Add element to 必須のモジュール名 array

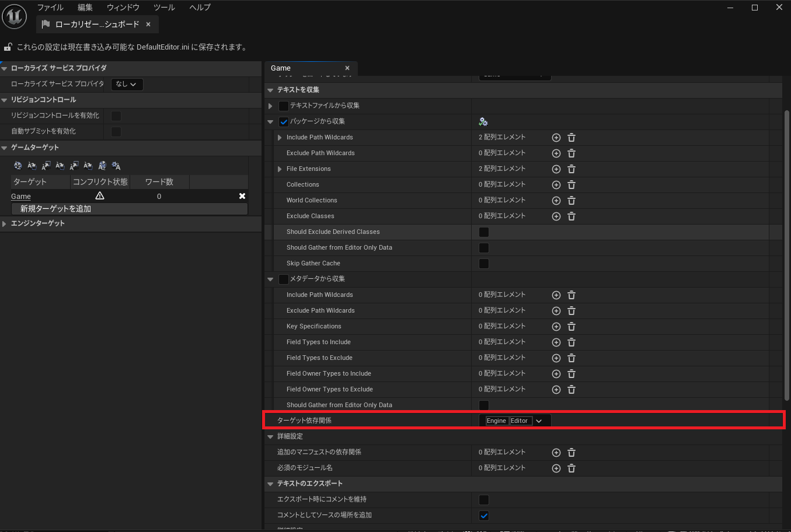556,468
